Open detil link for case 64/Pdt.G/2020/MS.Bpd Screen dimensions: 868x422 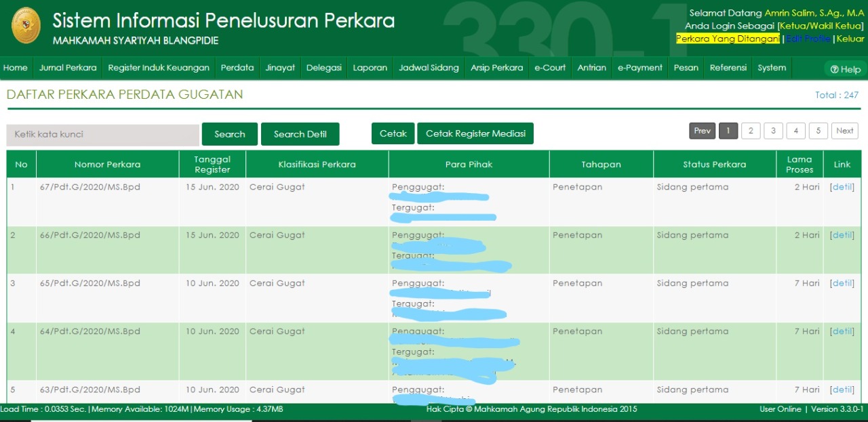(842, 331)
